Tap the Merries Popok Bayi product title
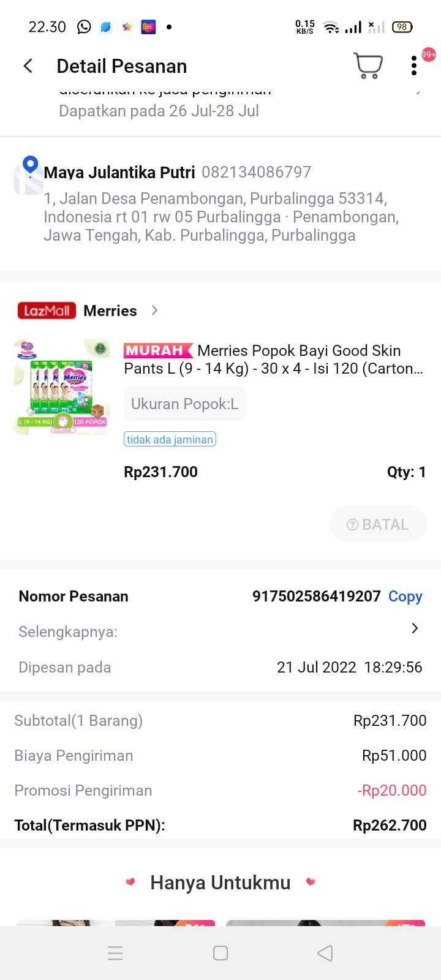 [x=273, y=360]
